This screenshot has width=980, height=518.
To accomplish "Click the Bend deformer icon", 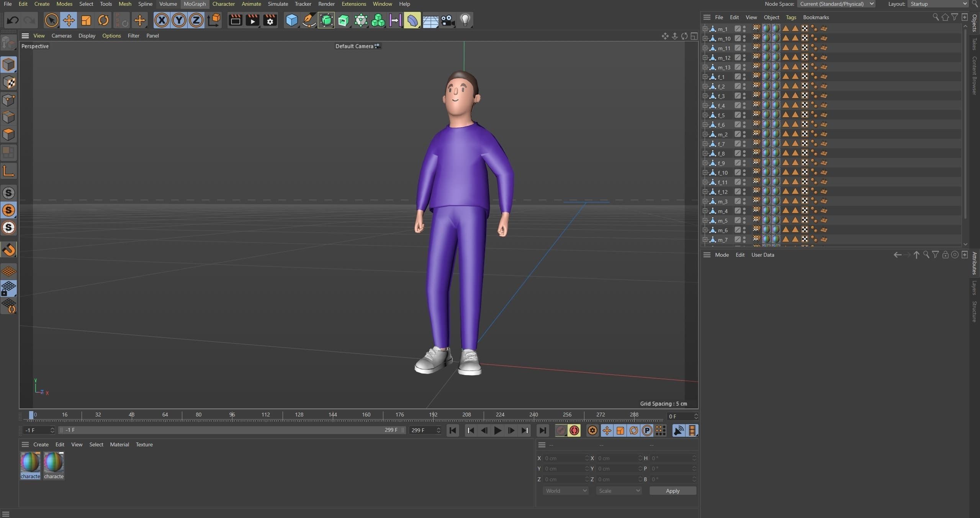I will 412,20.
